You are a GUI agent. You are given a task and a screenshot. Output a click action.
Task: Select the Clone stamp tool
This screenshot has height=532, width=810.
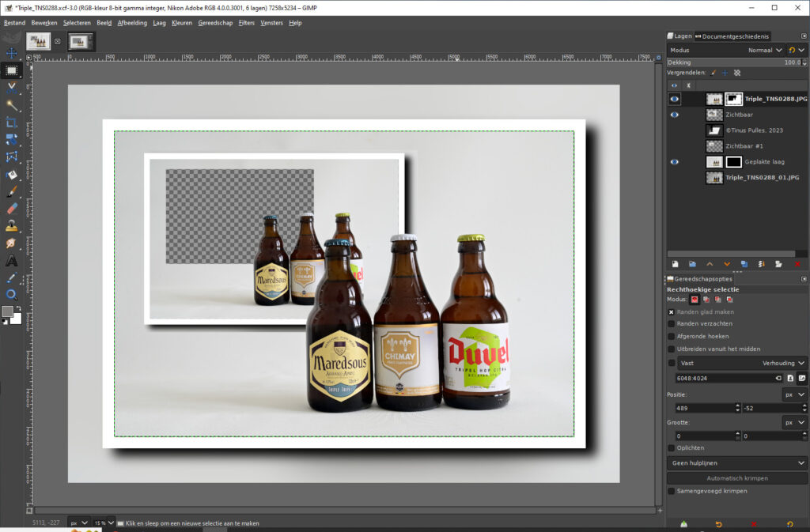11,226
